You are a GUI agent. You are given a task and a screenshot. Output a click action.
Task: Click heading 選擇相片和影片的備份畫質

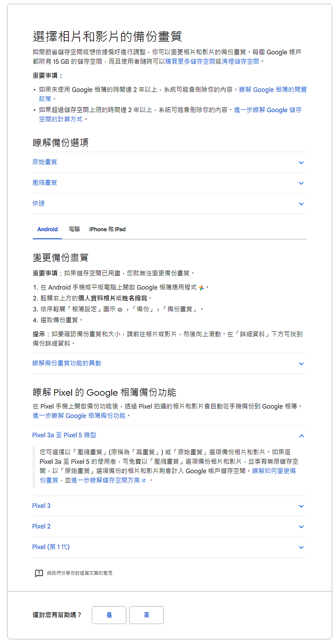pos(107,36)
